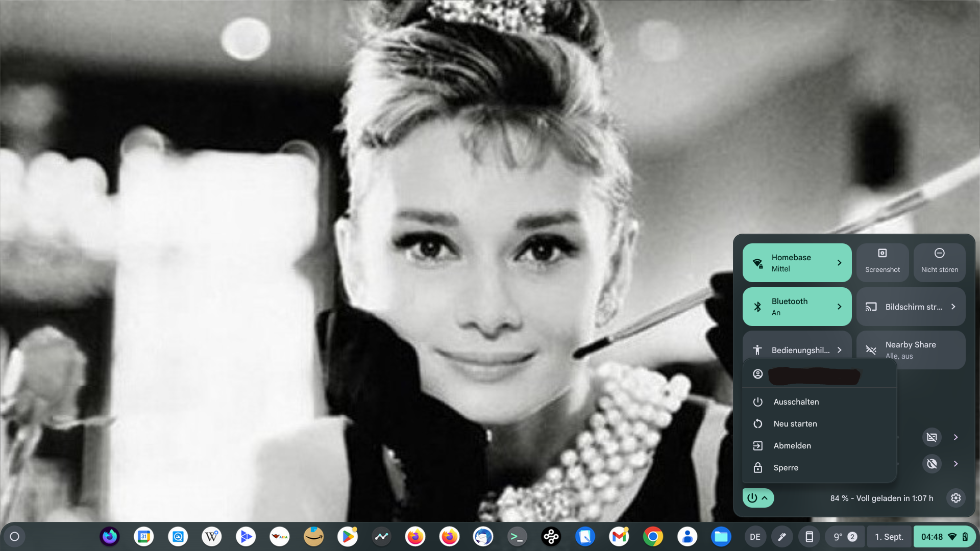Open Google Calendar from the shelf
This screenshot has width=980, height=551.
[x=144, y=537]
